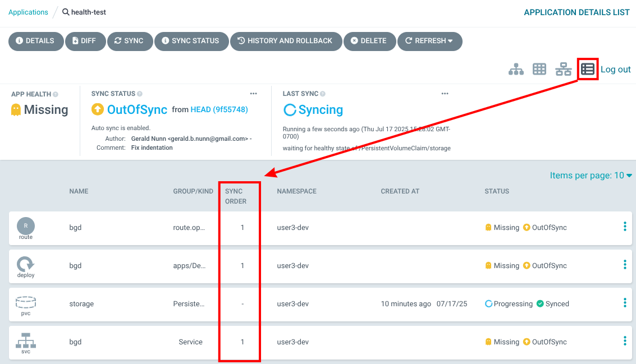Show the LAST SYNC help icon
Screen dimensions: 636x364
point(322,94)
